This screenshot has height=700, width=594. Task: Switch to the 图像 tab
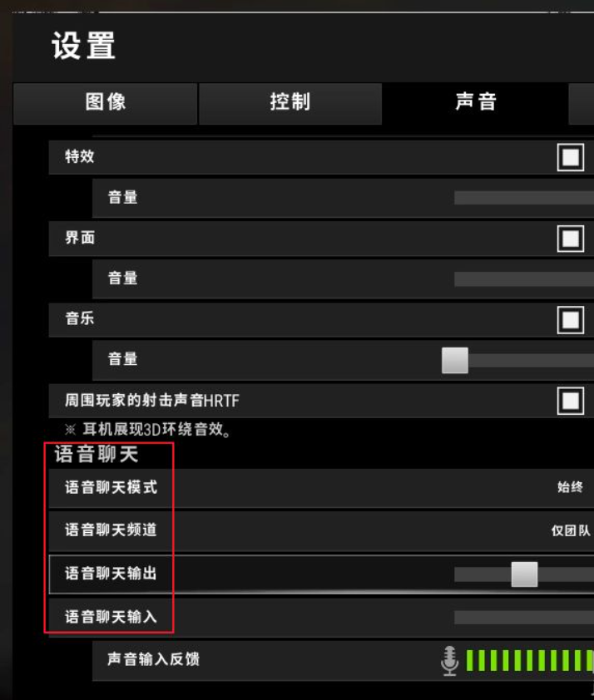point(106,103)
